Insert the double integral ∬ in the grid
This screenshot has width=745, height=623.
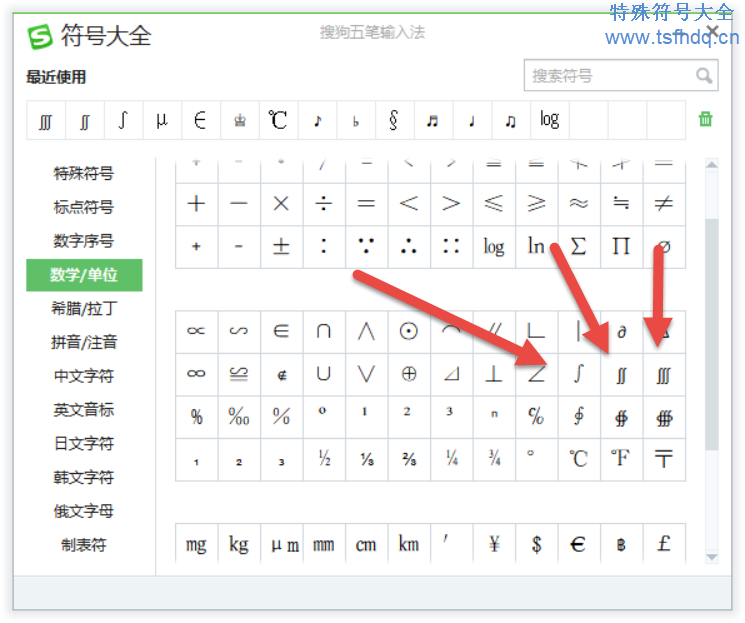click(621, 374)
